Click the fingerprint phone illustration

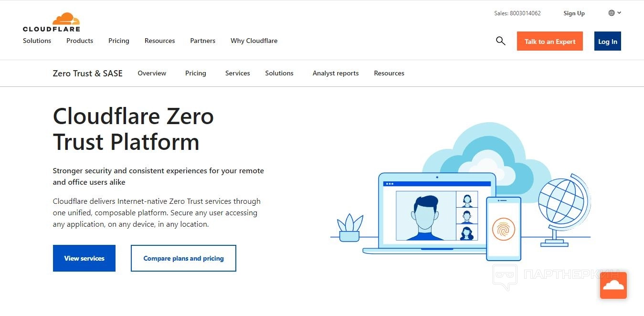tap(504, 229)
